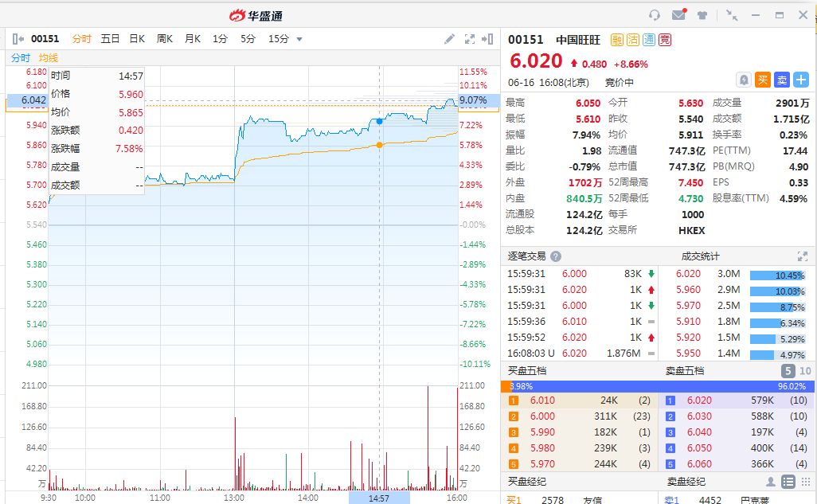Switch to 日K daily candlestick tab
The height and width of the screenshot is (504, 817).
(137, 39)
